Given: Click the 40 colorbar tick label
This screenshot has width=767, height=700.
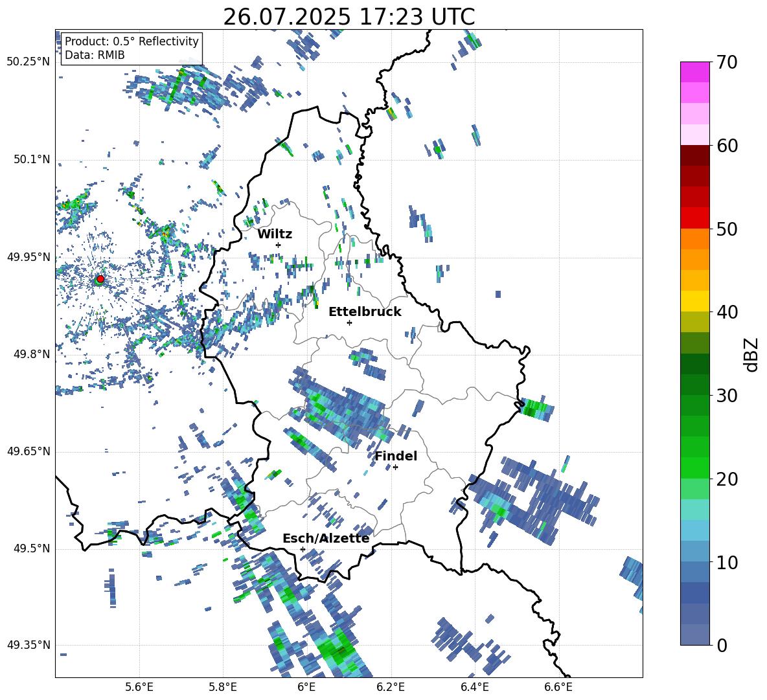Looking at the screenshot, I should (727, 312).
